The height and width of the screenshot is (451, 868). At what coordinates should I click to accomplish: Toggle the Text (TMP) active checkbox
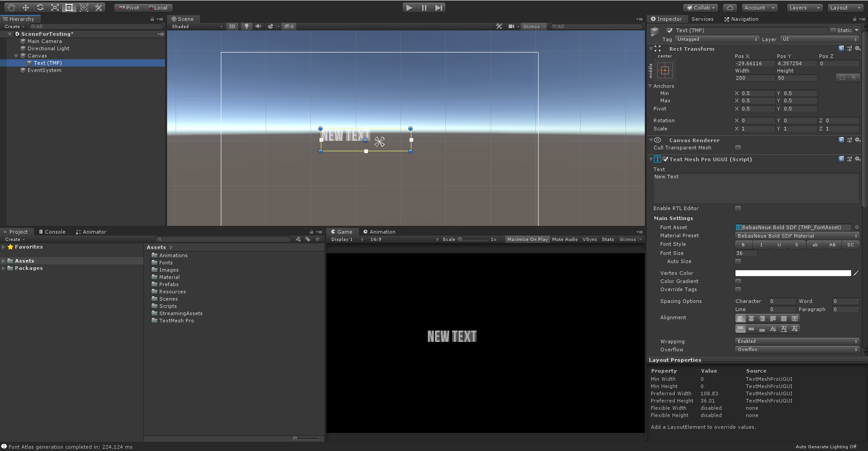tap(669, 30)
